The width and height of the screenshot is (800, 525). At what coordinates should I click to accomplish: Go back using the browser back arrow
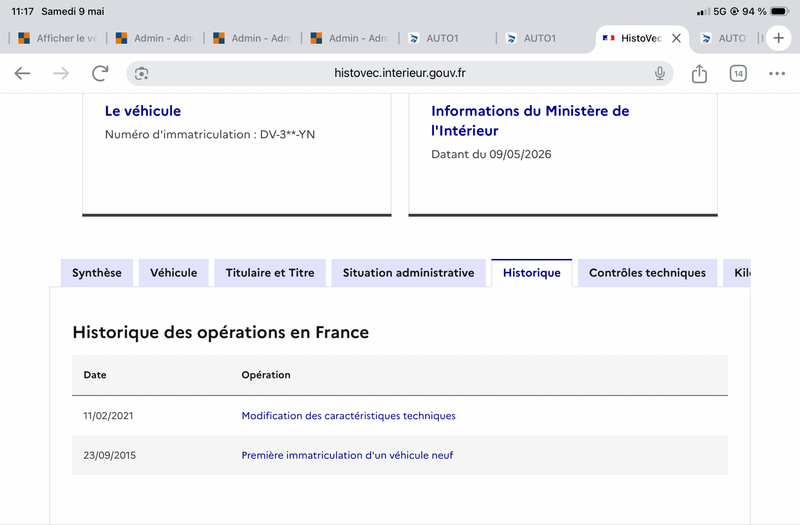click(x=22, y=73)
